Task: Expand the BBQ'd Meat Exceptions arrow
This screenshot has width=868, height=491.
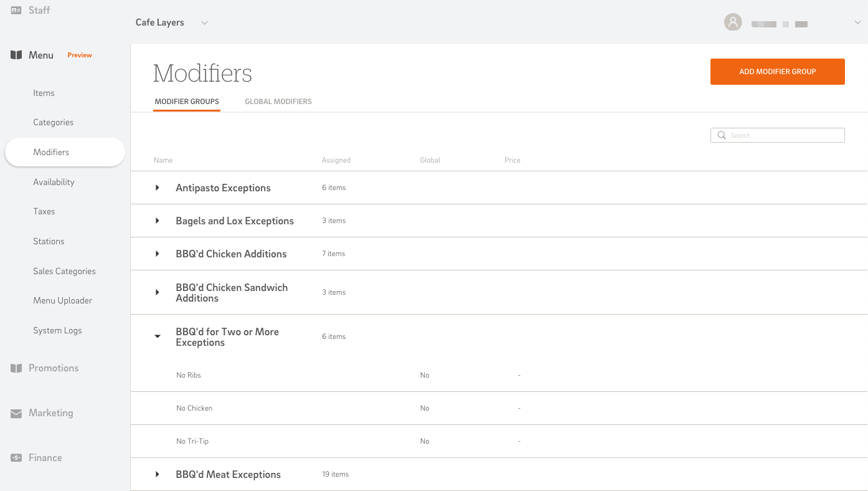Action: (x=158, y=474)
